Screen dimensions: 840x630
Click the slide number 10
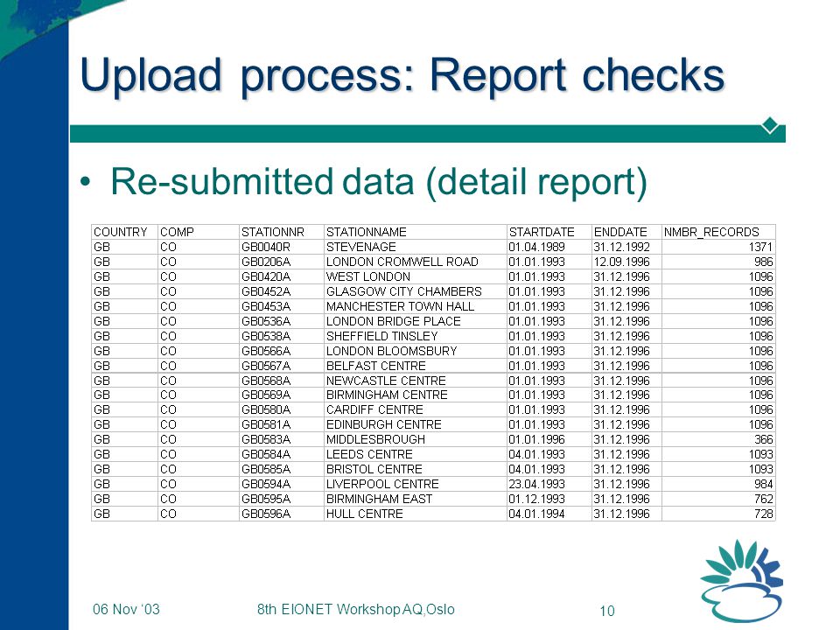click(x=607, y=611)
